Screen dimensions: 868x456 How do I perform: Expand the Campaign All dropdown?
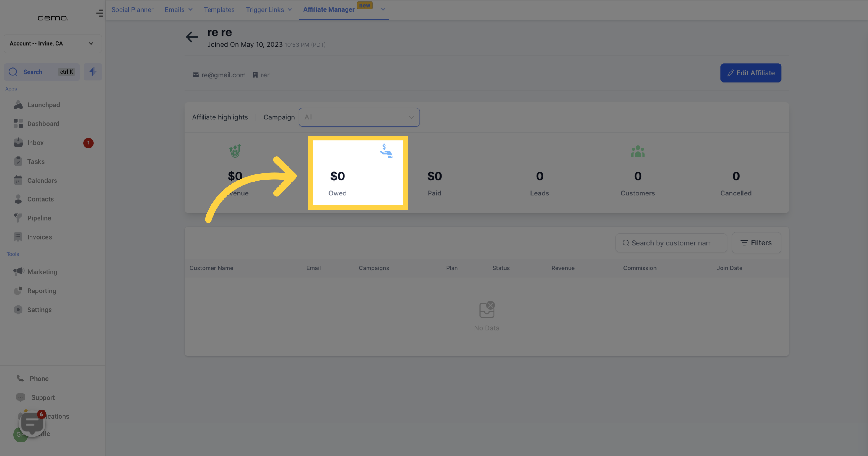(359, 117)
